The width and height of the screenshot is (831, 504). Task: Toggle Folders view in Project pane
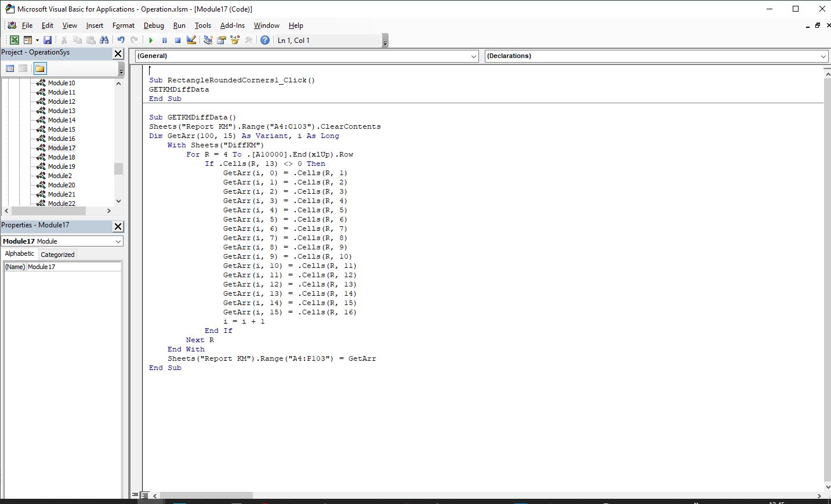[x=39, y=68]
